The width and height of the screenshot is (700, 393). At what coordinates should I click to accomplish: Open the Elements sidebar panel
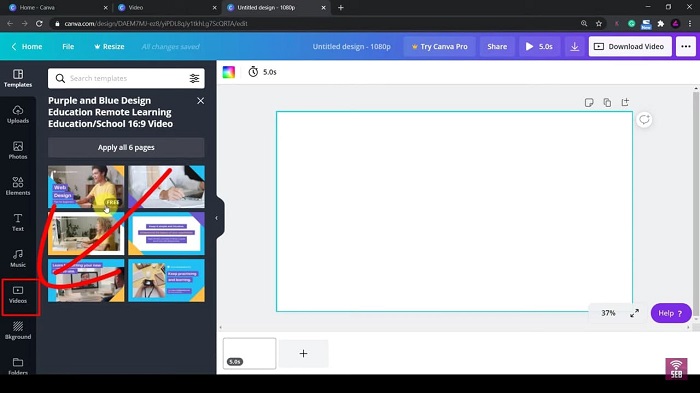pyautogui.click(x=18, y=186)
